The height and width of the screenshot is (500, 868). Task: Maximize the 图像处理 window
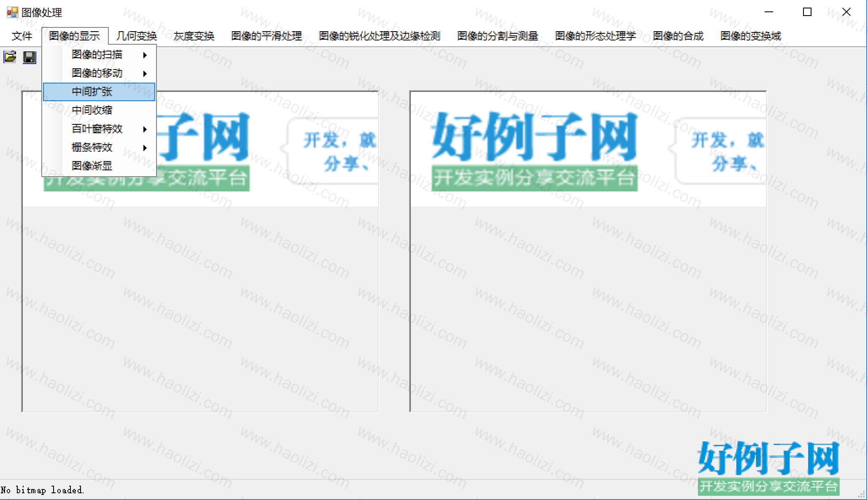807,12
